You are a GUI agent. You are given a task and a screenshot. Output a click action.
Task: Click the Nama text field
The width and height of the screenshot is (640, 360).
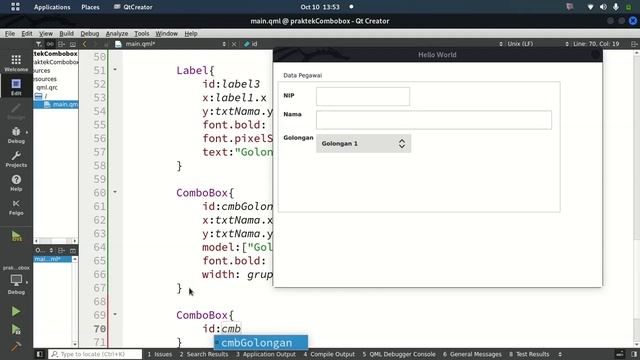pyautogui.click(x=434, y=120)
